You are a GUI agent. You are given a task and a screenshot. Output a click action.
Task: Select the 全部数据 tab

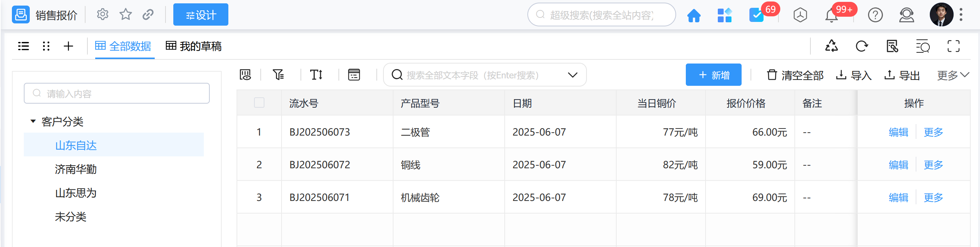[123, 46]
